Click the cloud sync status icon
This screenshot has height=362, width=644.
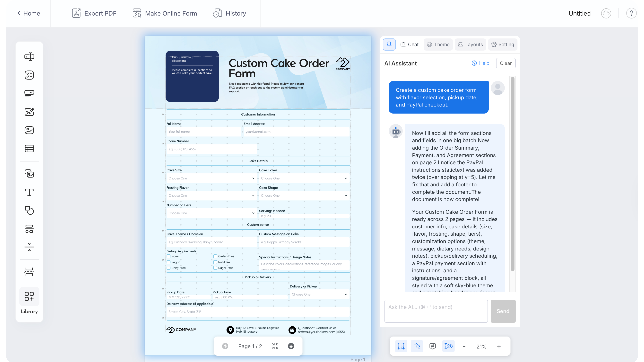606,13
